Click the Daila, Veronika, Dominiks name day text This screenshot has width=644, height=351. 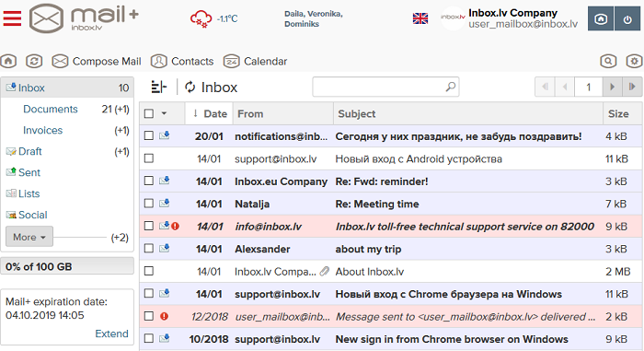[314, 19]
